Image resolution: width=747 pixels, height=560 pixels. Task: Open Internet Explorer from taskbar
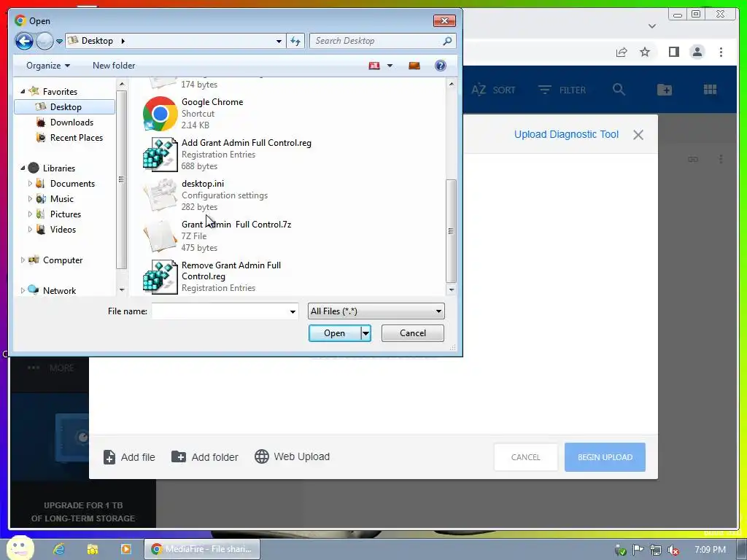(59, 549)
